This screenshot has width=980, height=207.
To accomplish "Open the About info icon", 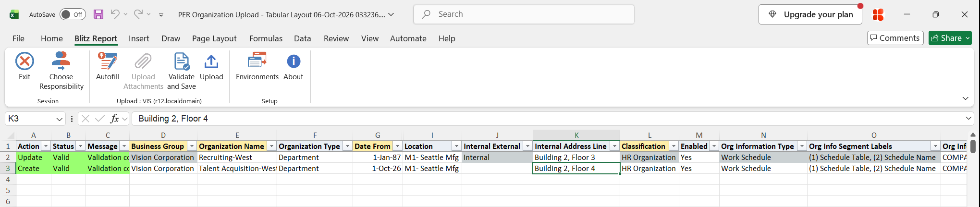I will 294,61.
